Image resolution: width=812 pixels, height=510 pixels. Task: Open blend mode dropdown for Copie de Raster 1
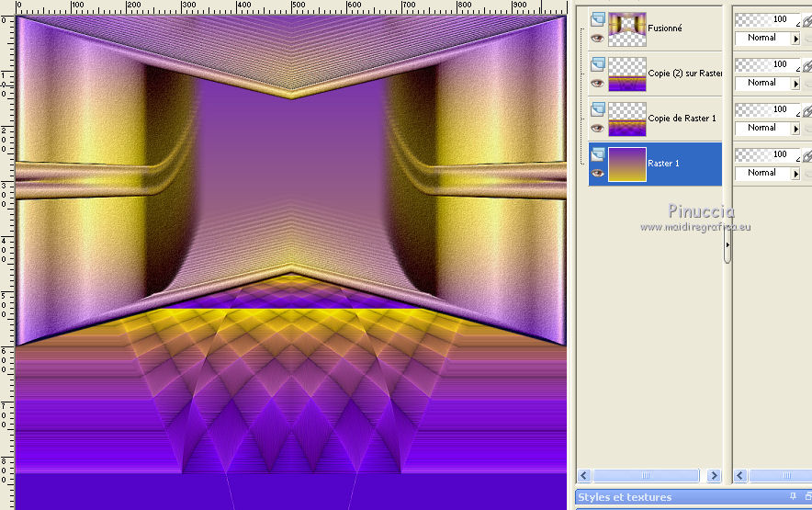click(x=795, y=129)
